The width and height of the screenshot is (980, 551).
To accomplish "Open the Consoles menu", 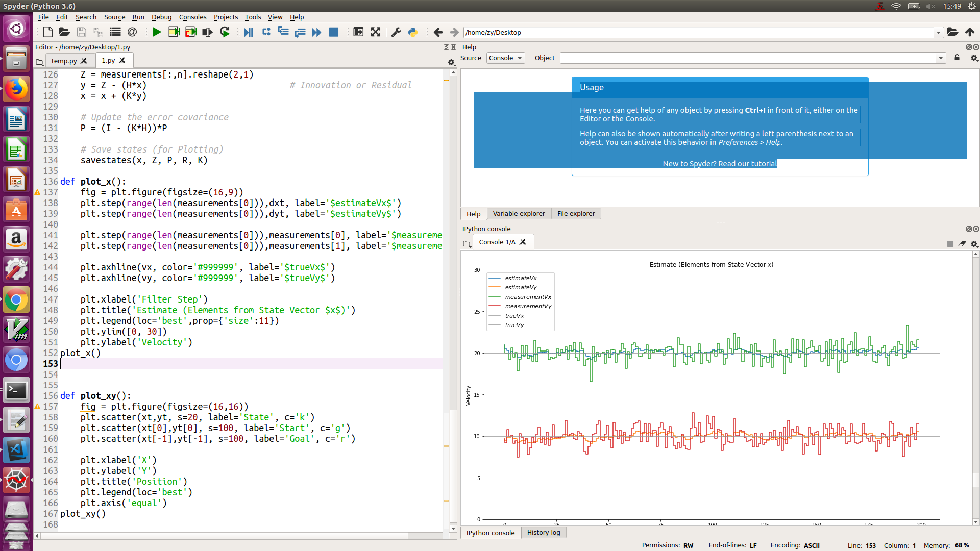I will point(192,17).
